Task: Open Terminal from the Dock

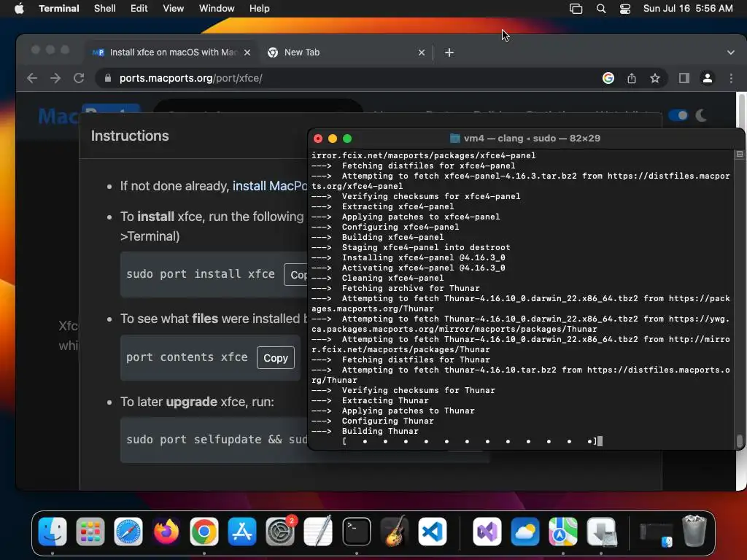Action: coord(356,532)
